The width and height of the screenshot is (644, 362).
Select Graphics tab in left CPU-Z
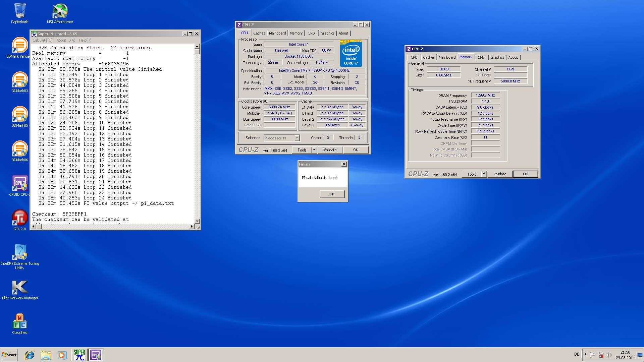click(327, 33)
